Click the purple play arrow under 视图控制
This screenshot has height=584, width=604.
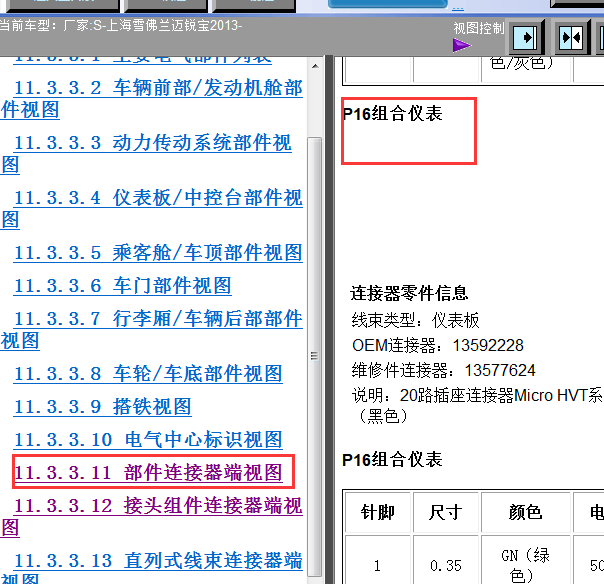(x=461, y=45)
